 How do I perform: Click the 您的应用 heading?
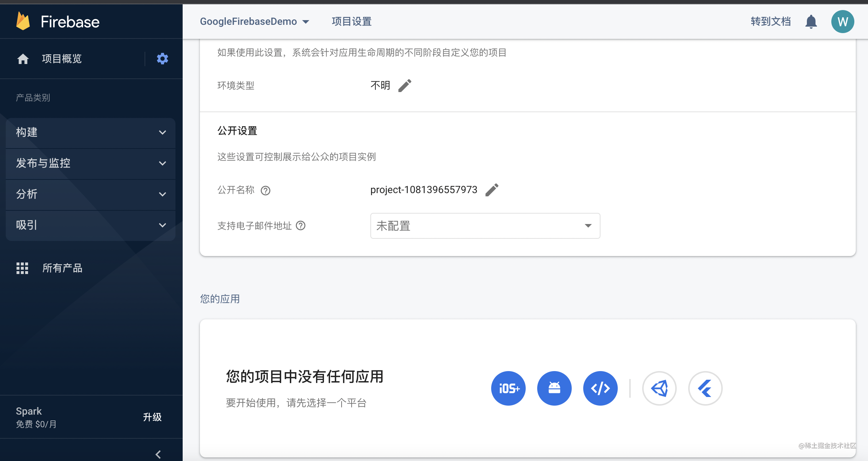click(x=220, y=299)
